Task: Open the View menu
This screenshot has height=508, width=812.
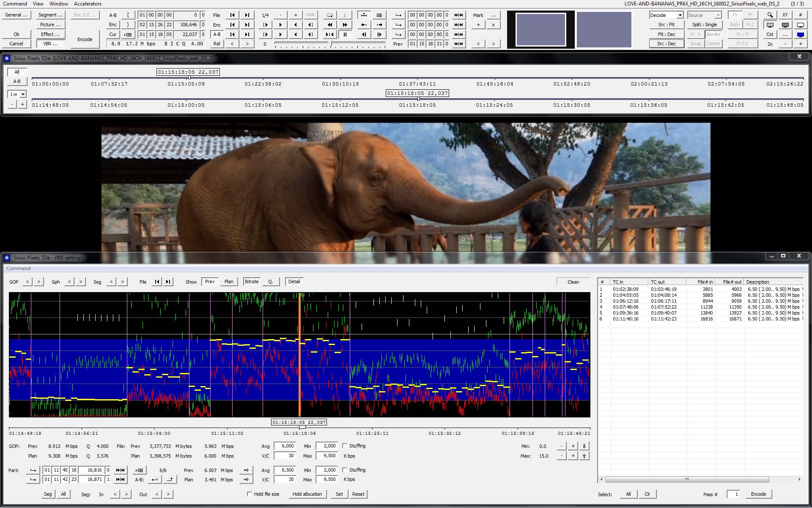Action: (x=38, y=4)
